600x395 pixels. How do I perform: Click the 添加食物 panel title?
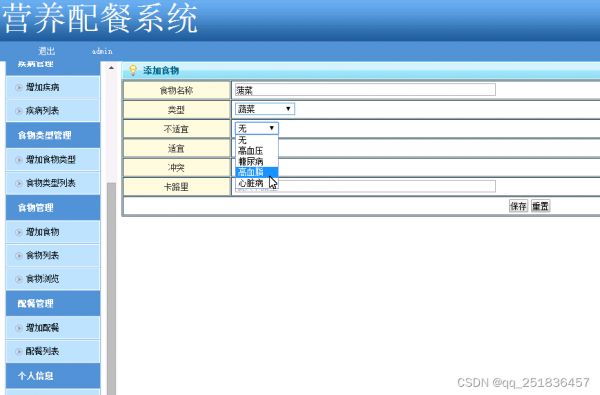tap(161, 70)
